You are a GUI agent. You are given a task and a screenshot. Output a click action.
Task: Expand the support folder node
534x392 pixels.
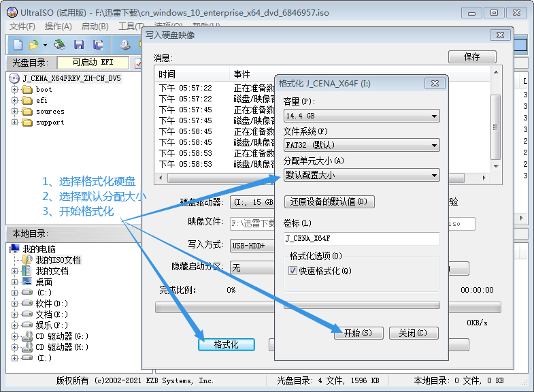(x=14, y=122)
